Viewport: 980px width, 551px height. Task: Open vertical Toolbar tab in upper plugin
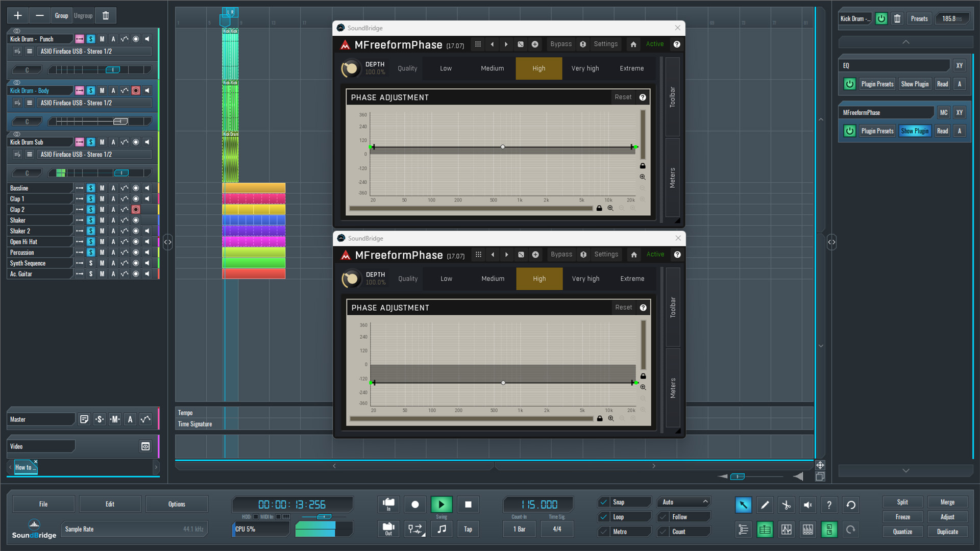tap(672, 97)
